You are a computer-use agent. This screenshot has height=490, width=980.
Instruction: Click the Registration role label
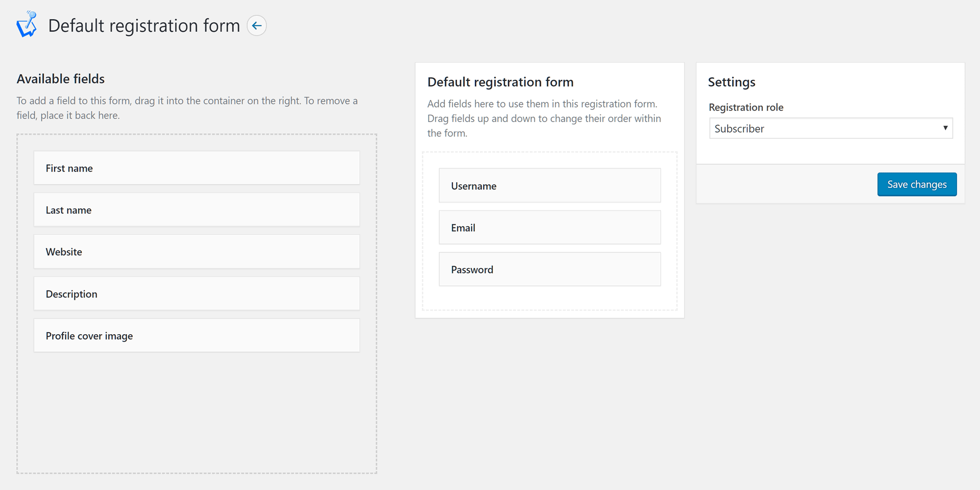(x=746, y=107)
